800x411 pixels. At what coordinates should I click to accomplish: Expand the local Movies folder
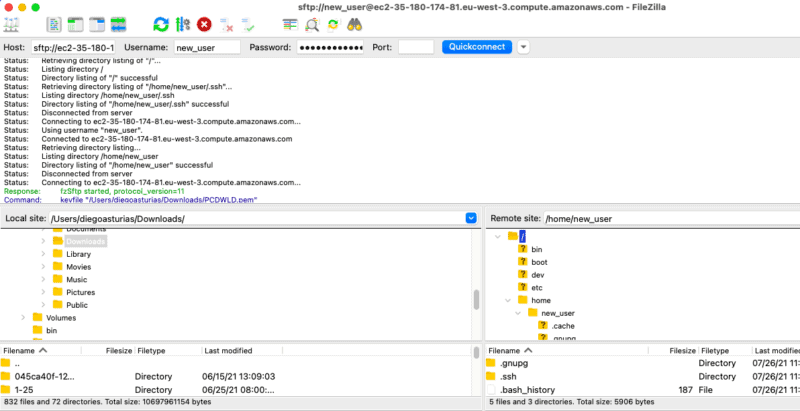[x=43, y=267]
